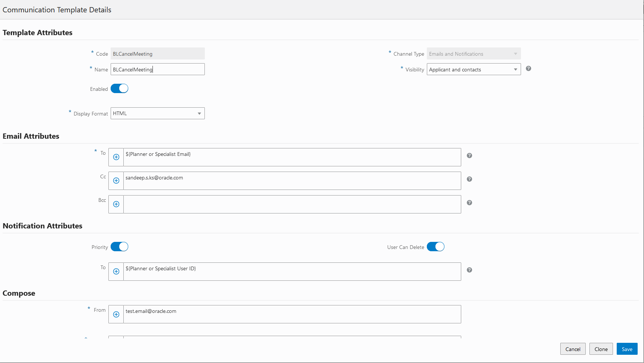Click the plus icon beside Cc field
This screenshot has height=363, width=644.
(116, 181)
